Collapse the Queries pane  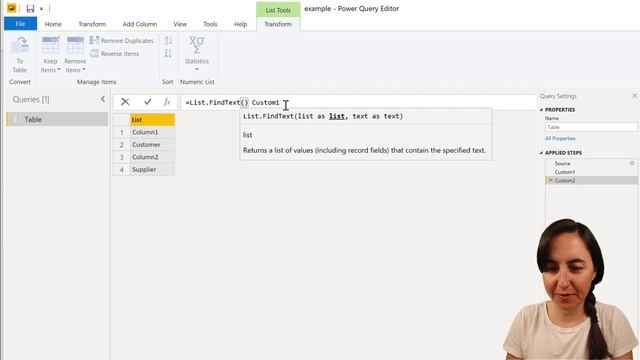[103, 99]
